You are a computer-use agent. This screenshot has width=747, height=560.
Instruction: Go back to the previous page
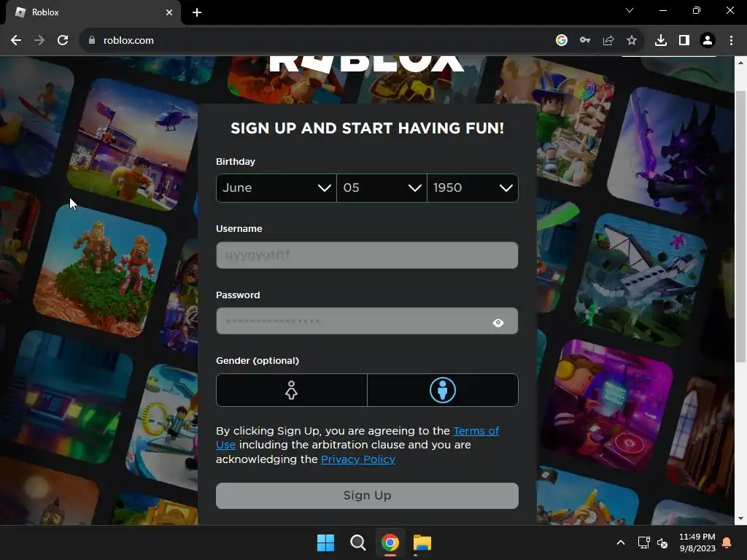click(x=16, y=41)
